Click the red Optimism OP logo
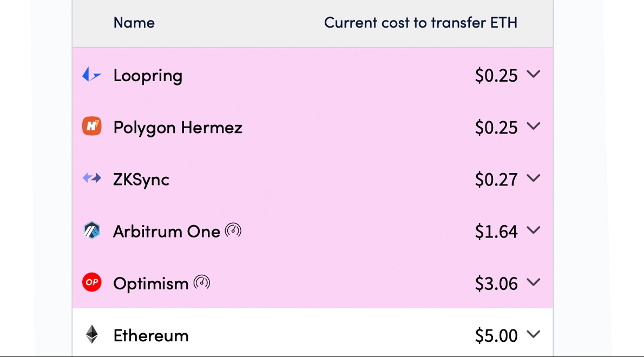 click(91, 282)
